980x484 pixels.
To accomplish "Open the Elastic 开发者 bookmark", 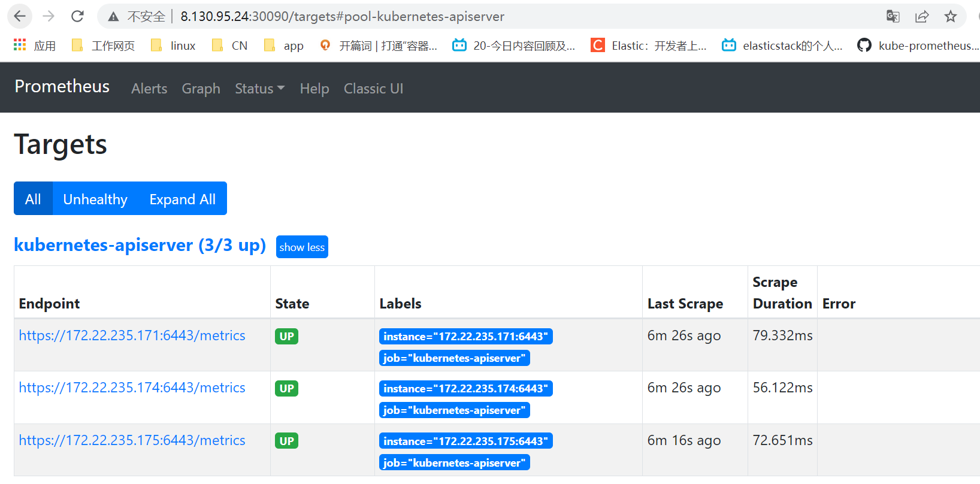I will point(649,46).
